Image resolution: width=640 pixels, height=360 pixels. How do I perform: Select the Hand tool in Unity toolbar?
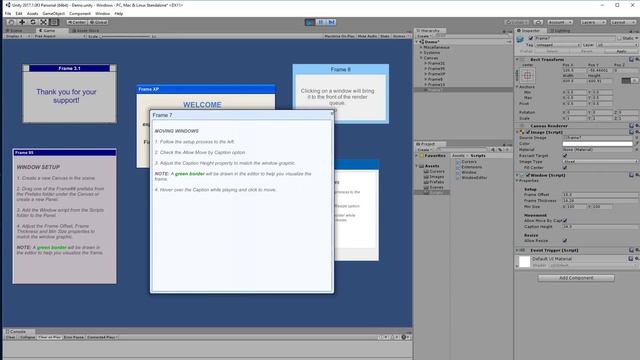(11, 22)
